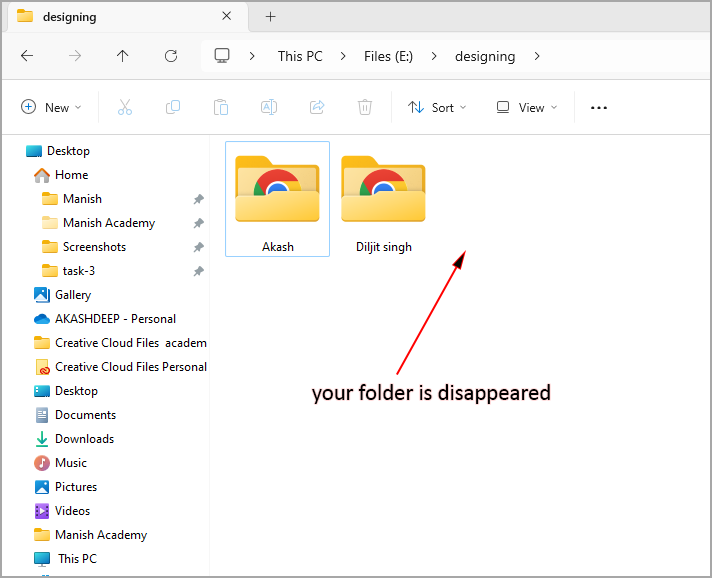This screenshot has height=578, width=712.
Task: Open a new tab with plus button
Action: pos(270,16)
